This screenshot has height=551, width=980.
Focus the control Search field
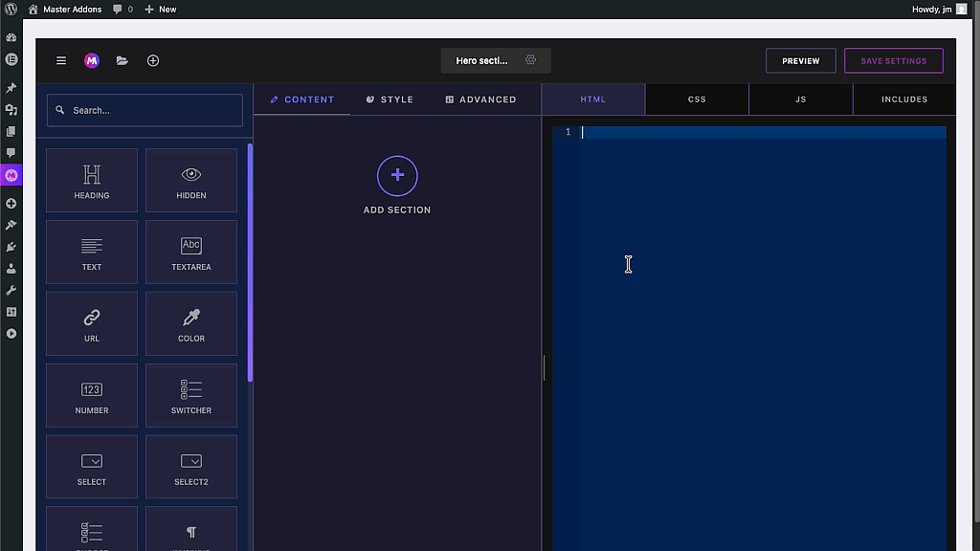[x=145, y=110]
